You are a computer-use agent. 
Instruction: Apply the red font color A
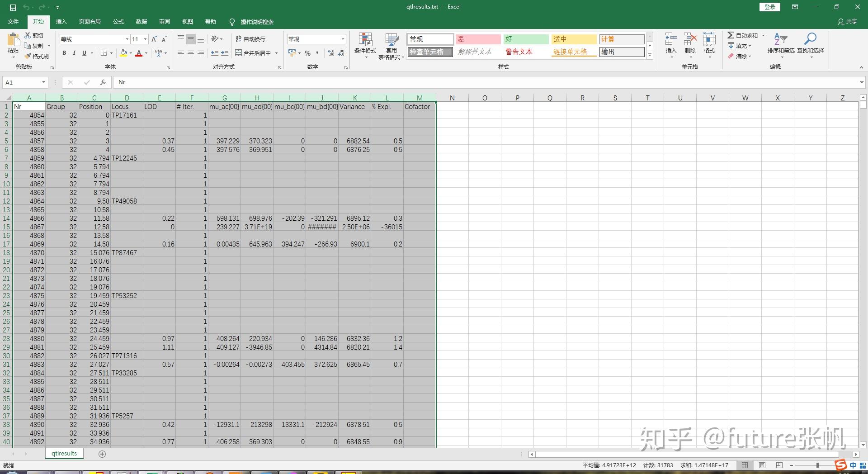pyautogui.click(x=139, y=53)
